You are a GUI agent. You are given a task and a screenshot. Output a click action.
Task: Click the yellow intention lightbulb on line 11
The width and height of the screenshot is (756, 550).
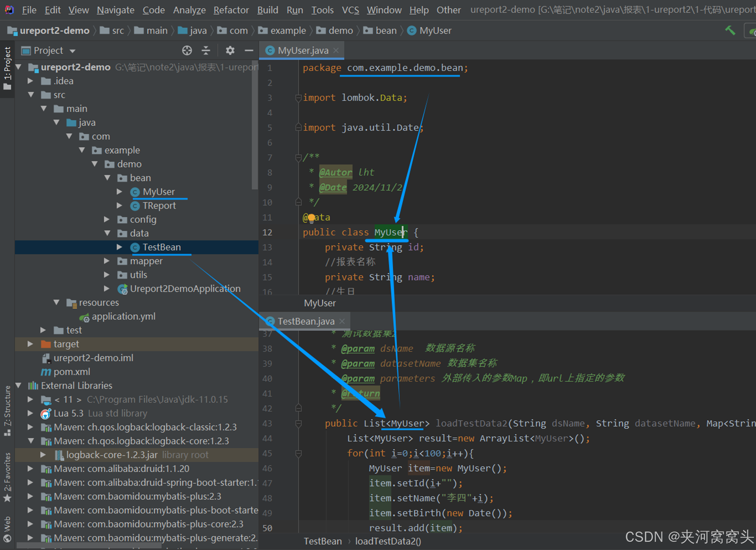311,218
